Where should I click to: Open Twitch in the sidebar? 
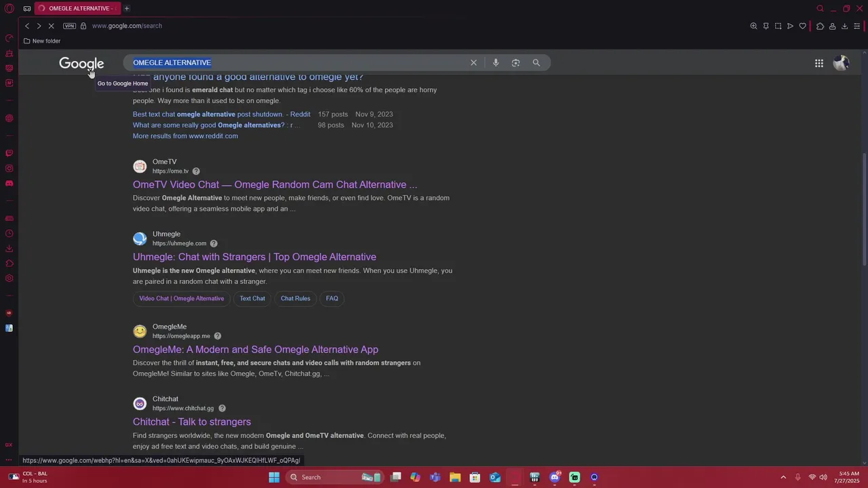click(9, 153)
